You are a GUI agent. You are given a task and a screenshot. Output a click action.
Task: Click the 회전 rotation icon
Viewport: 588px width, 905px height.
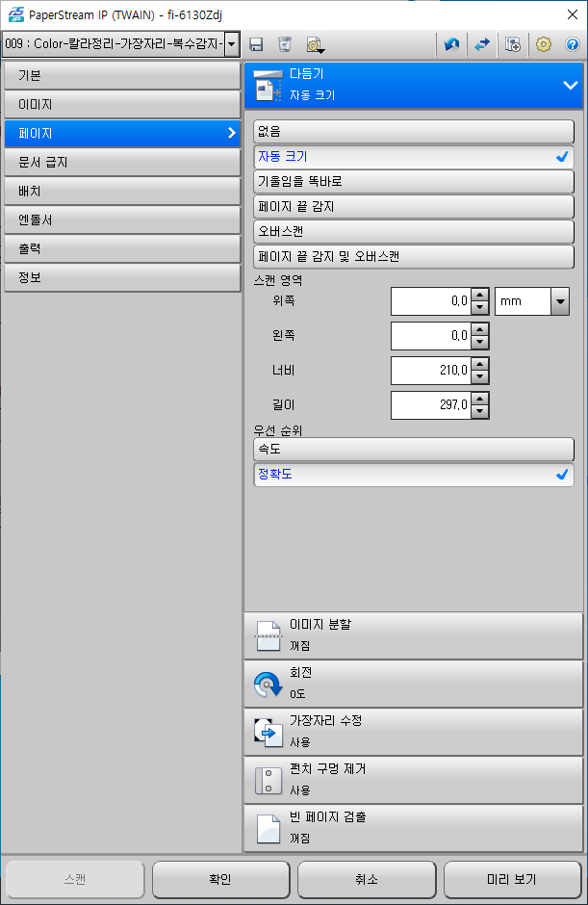tap(268, 684)
